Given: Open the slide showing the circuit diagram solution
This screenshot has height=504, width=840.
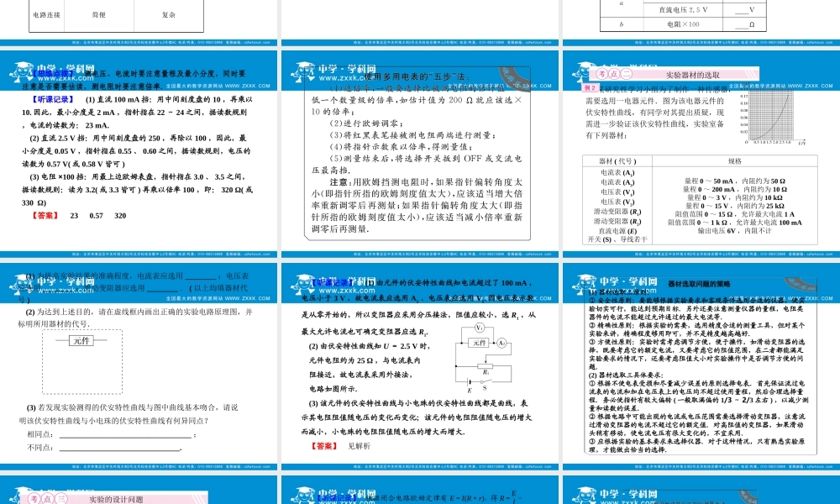Looking at the screenshot, I should [x=420, y=366].
